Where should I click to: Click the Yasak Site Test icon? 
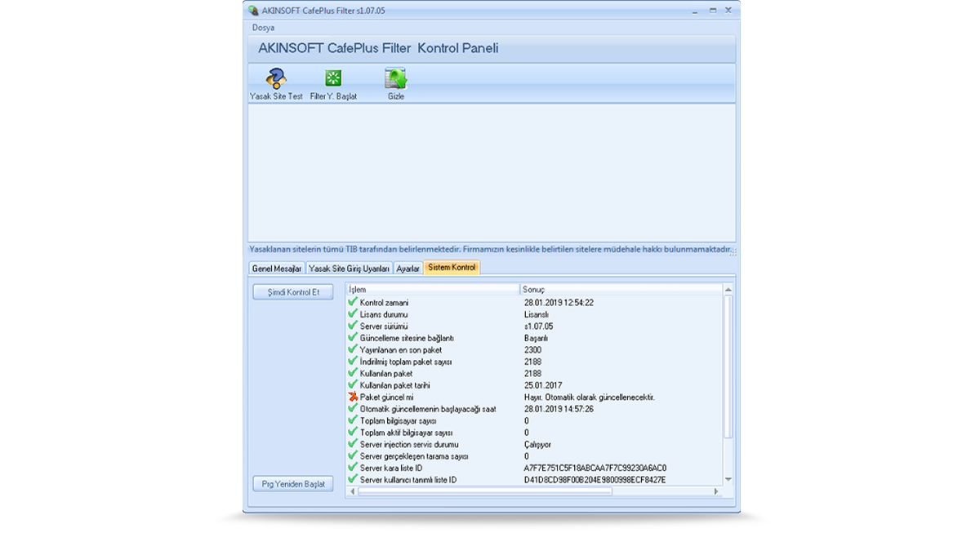[x=276, y=79]
